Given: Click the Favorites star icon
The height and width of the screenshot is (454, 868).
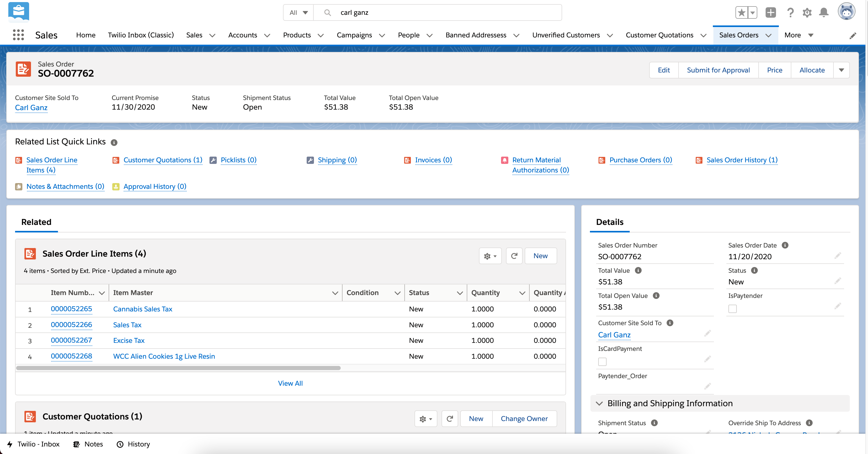Looking at the screenshot, I should pyautogui.click(x=741, y=13).
